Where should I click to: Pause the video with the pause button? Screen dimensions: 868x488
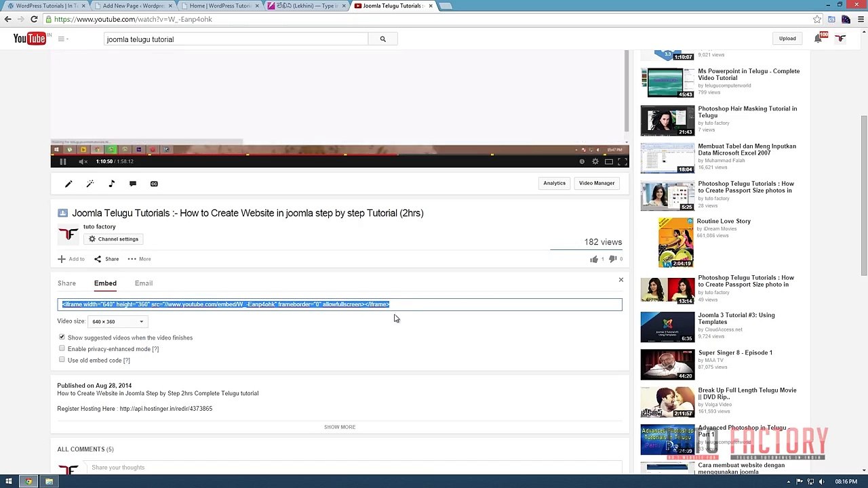click(x=62, y=161)
